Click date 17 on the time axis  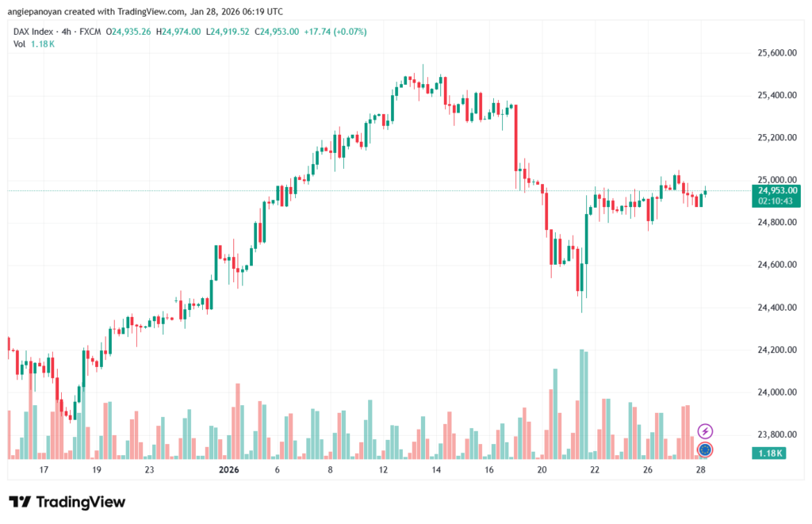tap(44, 470)
